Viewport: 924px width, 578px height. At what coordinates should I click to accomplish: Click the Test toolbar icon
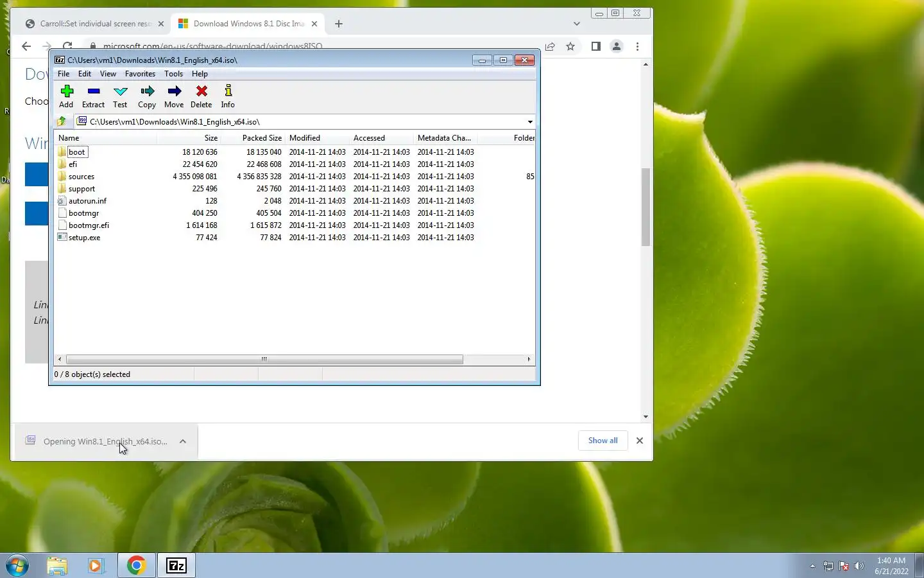pos(120,96)
